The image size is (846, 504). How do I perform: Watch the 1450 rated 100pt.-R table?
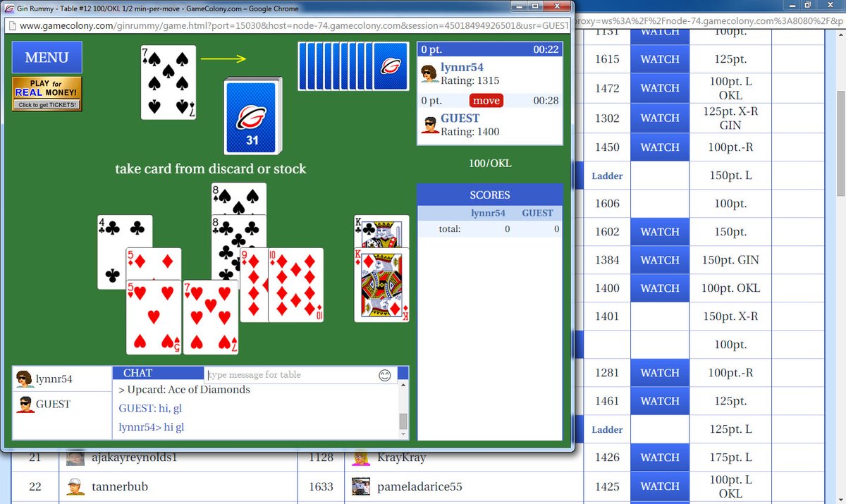(x=659, y=147)
